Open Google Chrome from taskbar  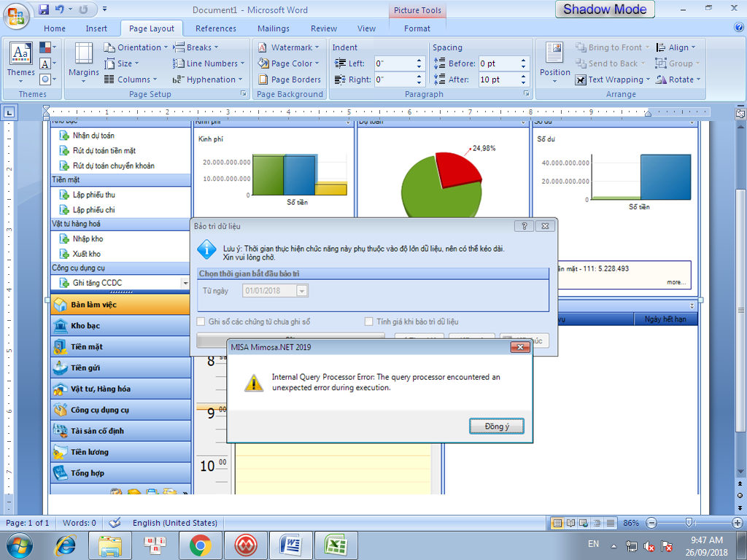(x=201, y=545)
